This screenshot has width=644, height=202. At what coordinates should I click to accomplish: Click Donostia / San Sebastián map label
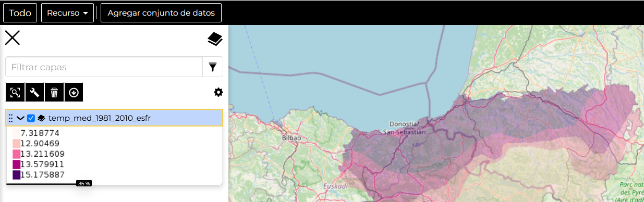pyautogui.click(x=405, y=128)
